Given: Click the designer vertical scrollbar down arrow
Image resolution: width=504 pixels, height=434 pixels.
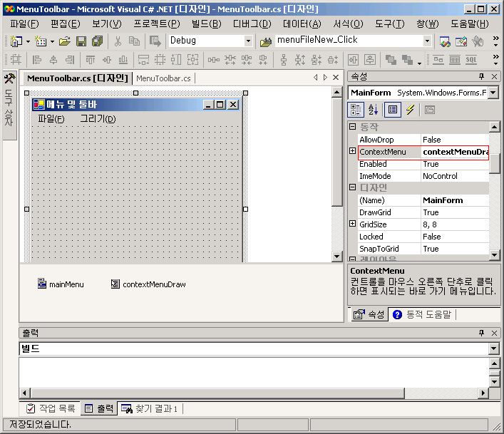Looking at the screenshot, I should [x=336, y=256].
